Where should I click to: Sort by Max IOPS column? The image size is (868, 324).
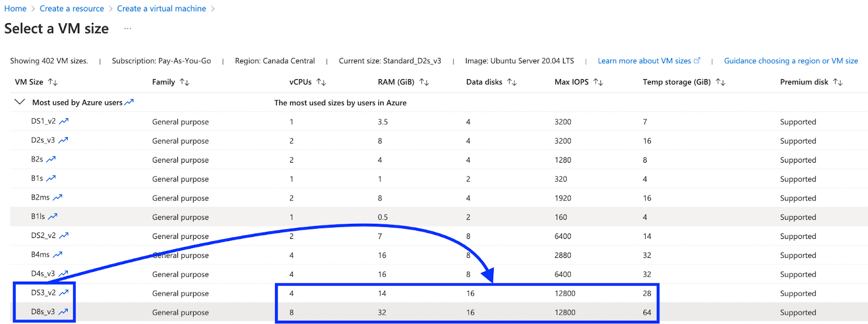click(598, 82)
